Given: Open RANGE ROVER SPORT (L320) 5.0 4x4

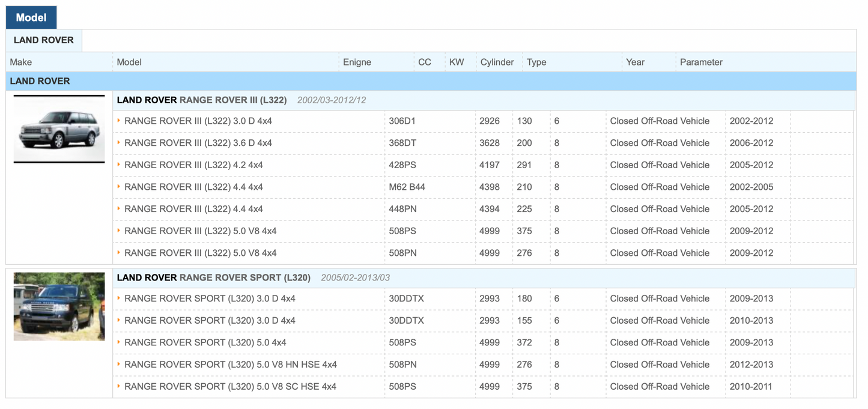Looking at the screenshot, I should coord(205,342).
